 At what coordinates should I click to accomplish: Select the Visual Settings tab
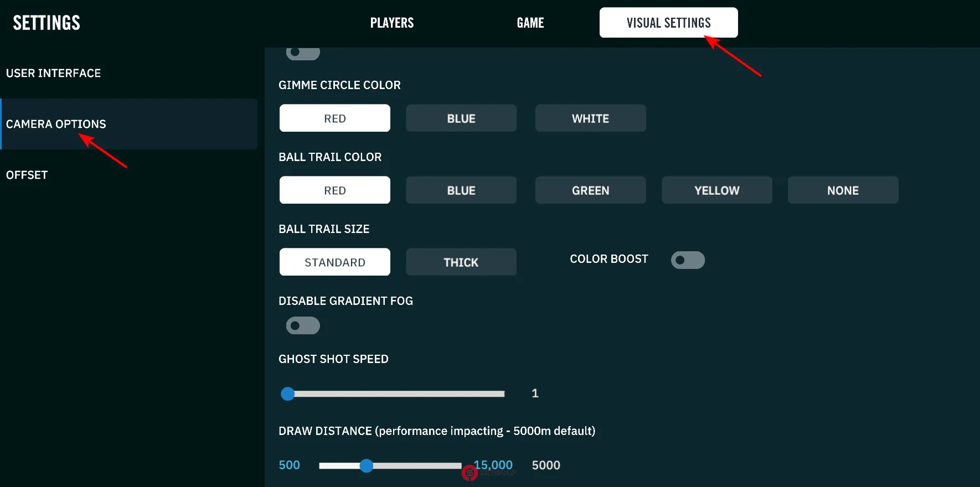[668, 23]
